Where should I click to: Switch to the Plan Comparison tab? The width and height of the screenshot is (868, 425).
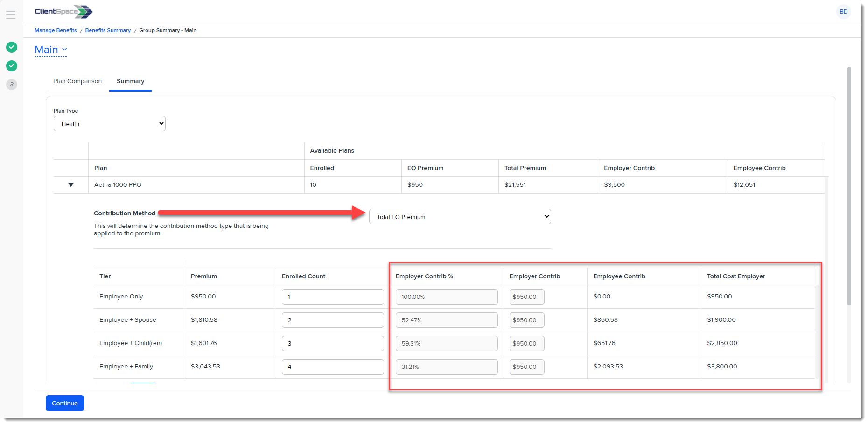pyautogui.click(x=77, y=81)
